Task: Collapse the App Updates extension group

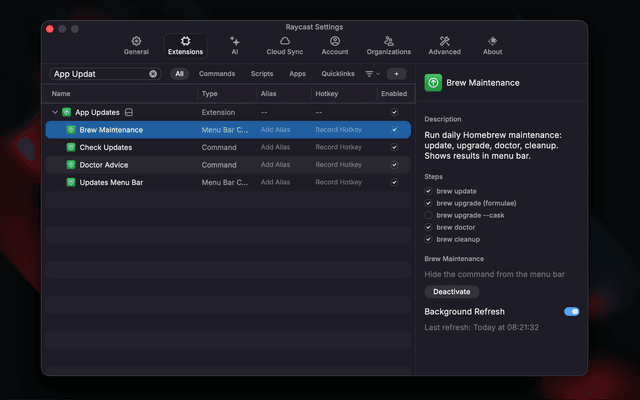Action: [55, 112]
